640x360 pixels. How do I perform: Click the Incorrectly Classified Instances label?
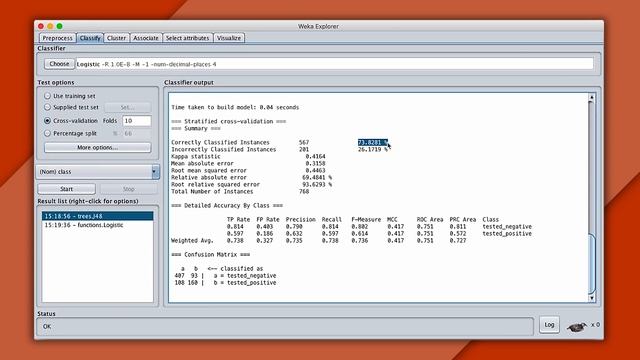[224, 149]
